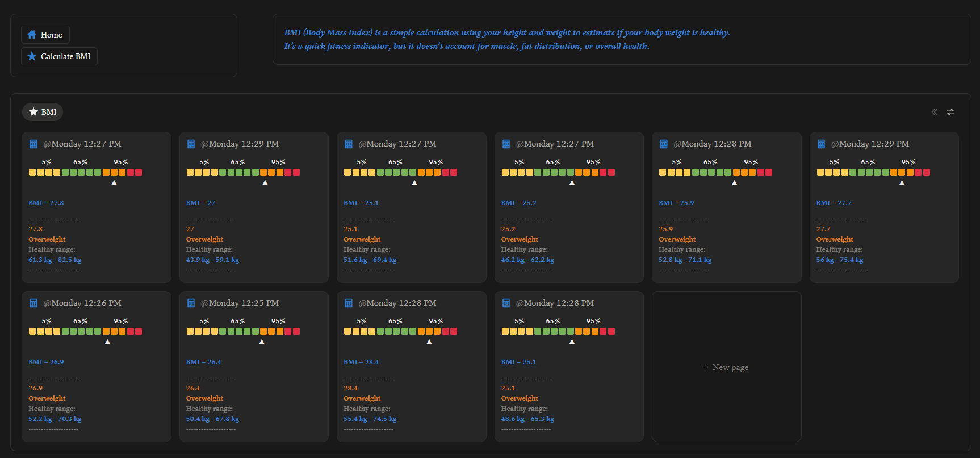Click the 52.2 kg - 70.3 kg range
Image resolution: width=980 pixels, height=458 pixels.
pos(55,419)
